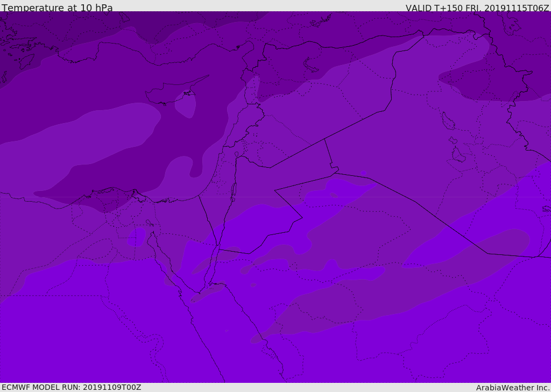Click the 'Temperature at 10 hPa' title text

click(x=57, y=8)
